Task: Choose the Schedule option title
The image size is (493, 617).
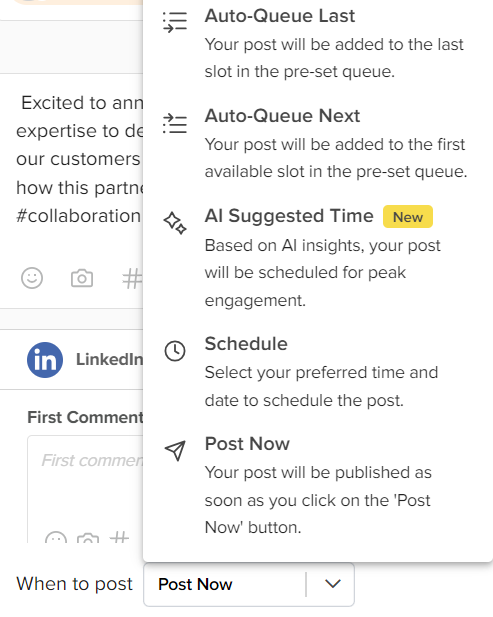Action: tap(246, 344)
